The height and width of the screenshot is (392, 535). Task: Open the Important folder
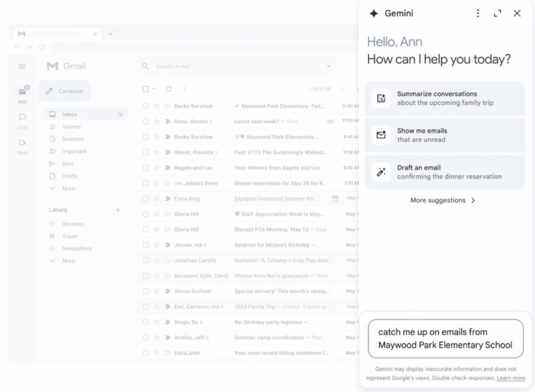pyautogui.click(x=85, y=151)
